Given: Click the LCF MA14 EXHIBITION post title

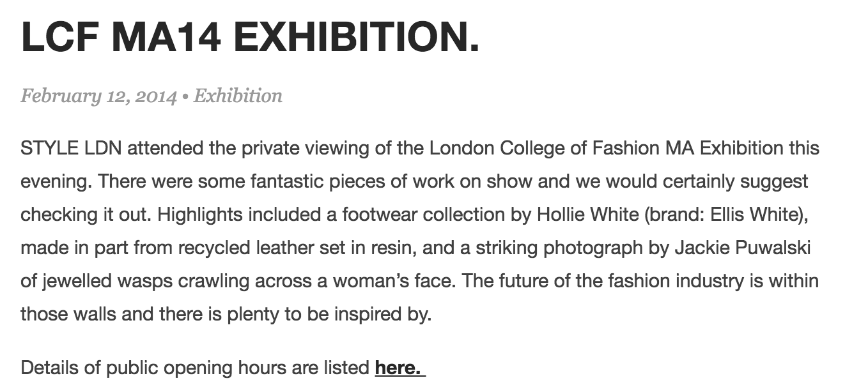Looking at the screenshot, I should 250,38.
